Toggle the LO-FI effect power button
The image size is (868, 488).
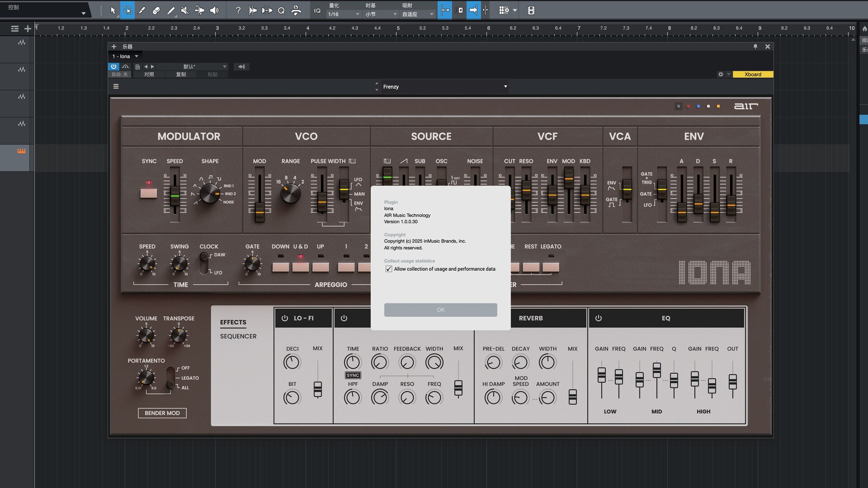point(285,318)
